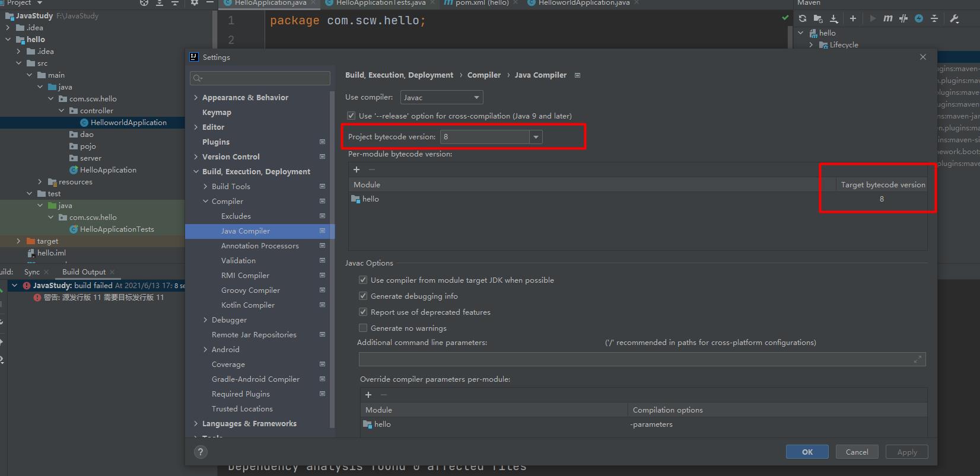
Task: Click the Settings help question mark icon
Action: pos(201,452)
